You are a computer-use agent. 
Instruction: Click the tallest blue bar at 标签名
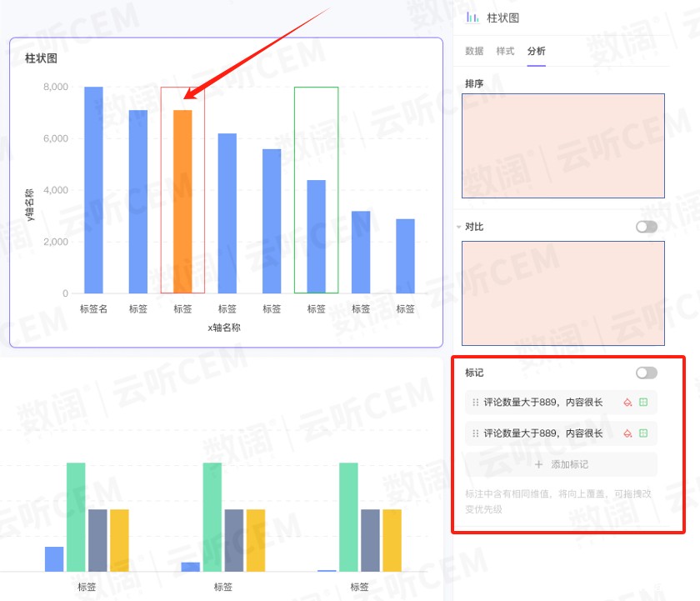[93, 189]
